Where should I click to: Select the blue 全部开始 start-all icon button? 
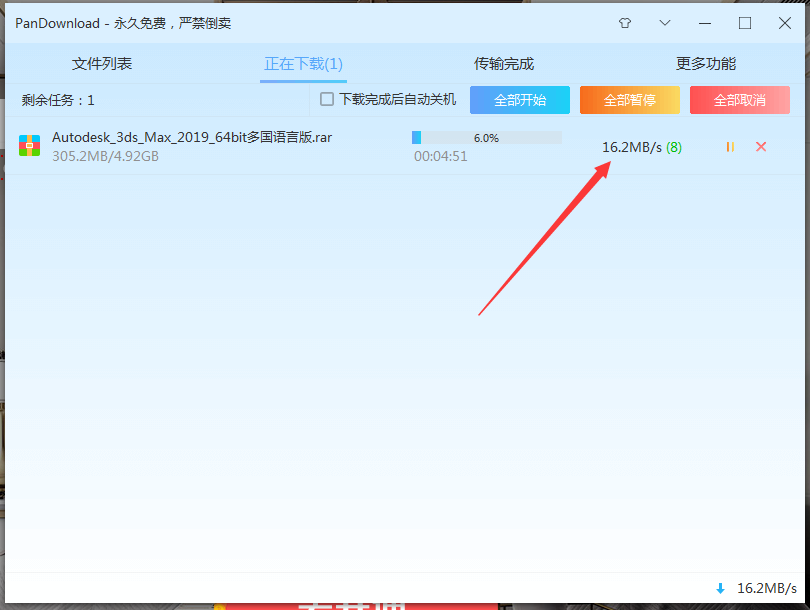[519, 100]
